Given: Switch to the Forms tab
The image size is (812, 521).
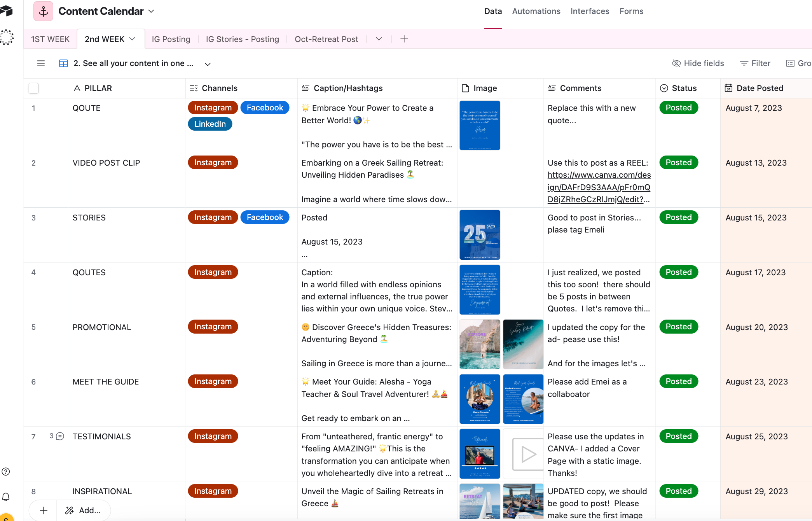Looking at the screenshot, I should pyautogui.click(x=631, y=11).
